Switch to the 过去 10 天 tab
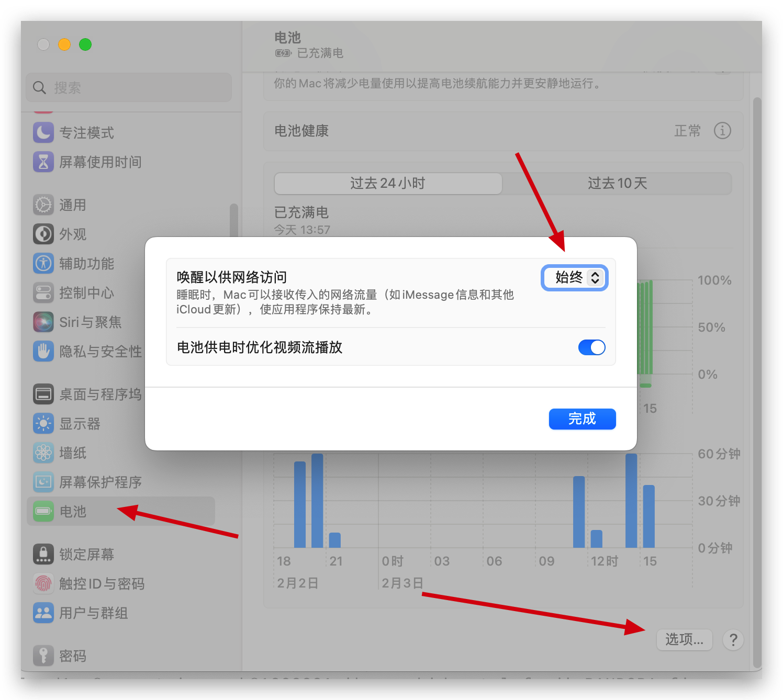 pyautogui.click(x=618, y=183)
